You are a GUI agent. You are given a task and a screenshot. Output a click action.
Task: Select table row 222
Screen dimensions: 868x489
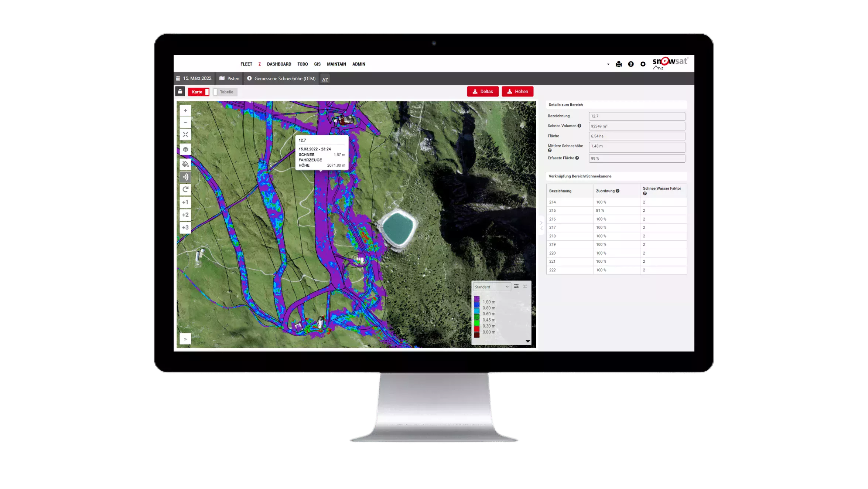[x=616, y=270]
